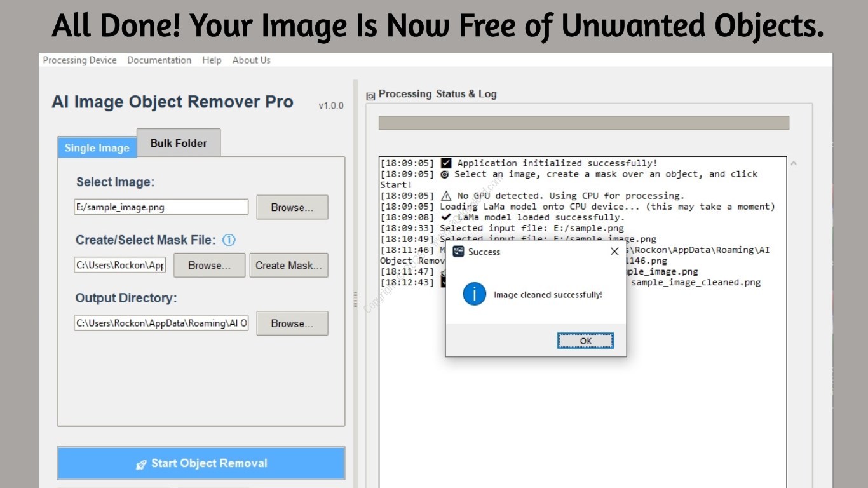The image size is (868, 488).
Task: Click the Select Image path field
Action: 161,207
